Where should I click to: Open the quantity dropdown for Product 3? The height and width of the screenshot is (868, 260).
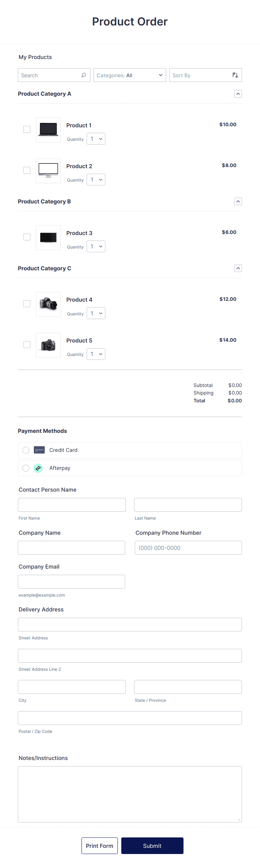coord(96,246)
